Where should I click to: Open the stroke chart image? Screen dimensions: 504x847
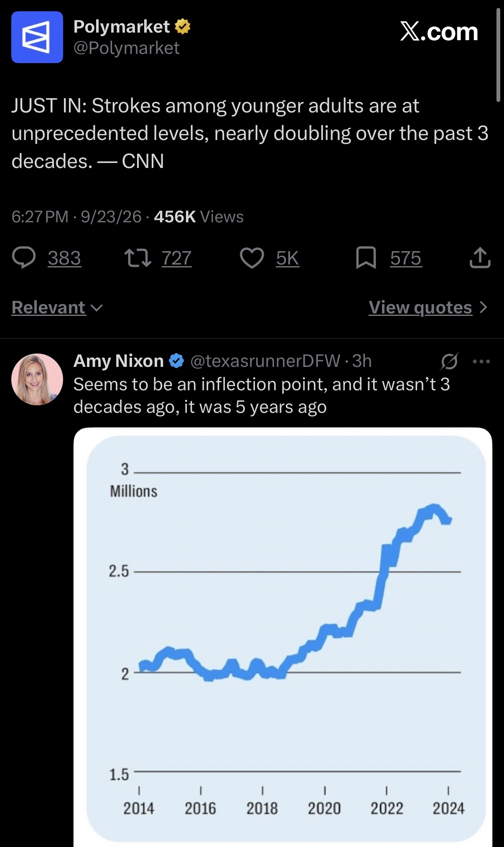coord(283,637)
